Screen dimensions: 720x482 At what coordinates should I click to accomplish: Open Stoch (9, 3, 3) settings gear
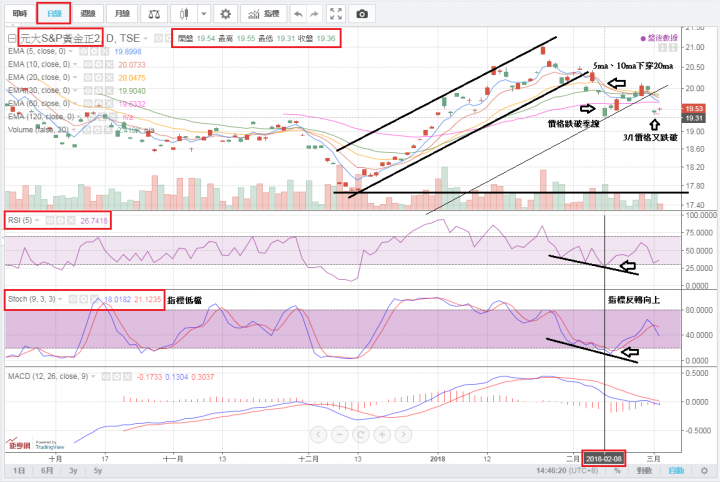[84, 299]
